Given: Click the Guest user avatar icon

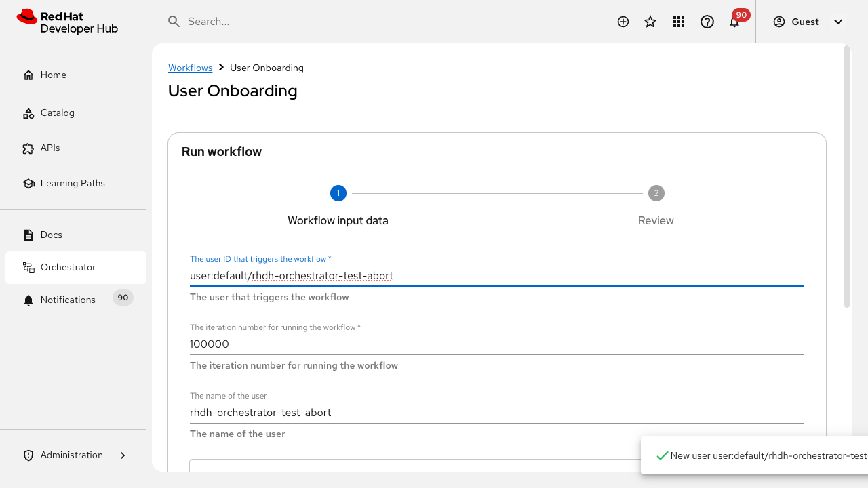Looking at the screenshot, I should tap(779, 22).
